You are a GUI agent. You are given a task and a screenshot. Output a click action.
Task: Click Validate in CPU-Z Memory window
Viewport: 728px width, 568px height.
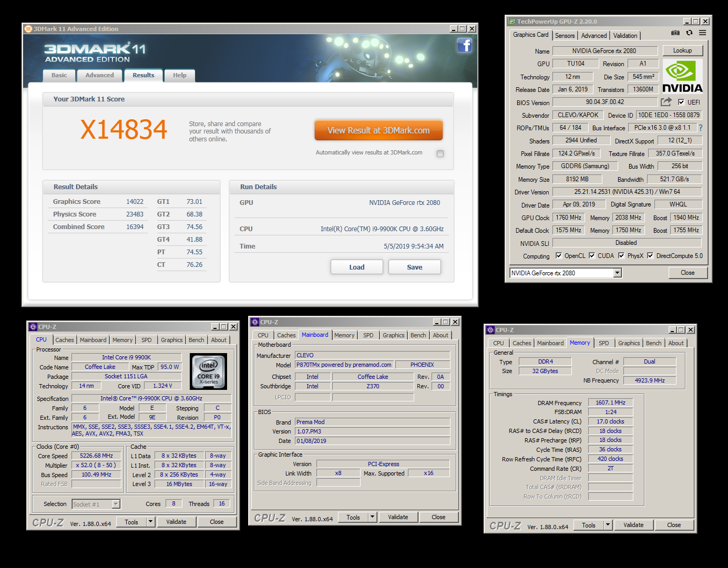pos(633,525)
